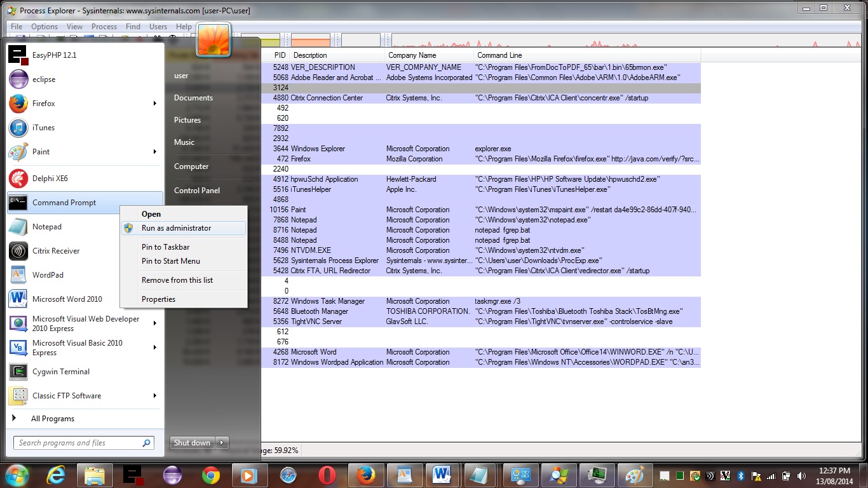The image size is (868, 488).
Task: Expand Paint recent files arrow
Action: point(155,152)
